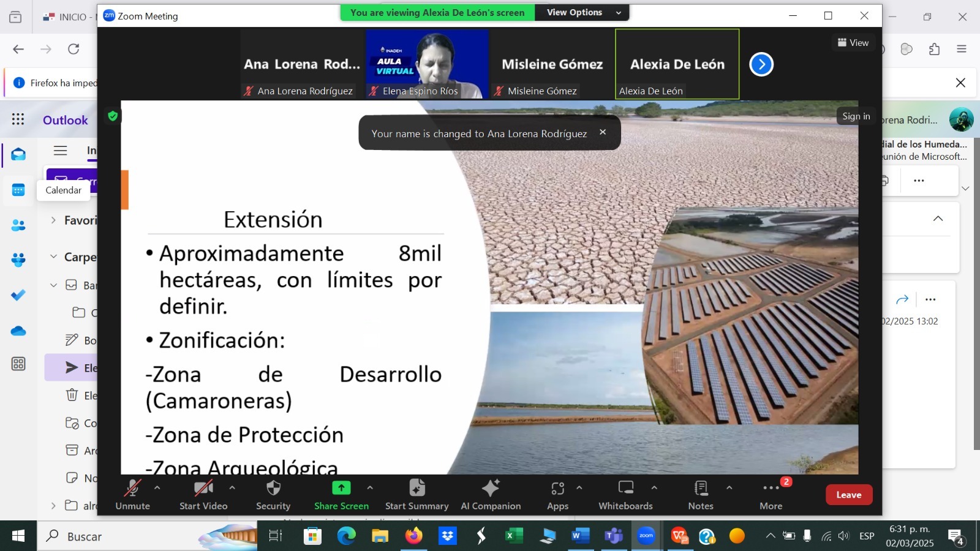Image resolution: width=980 pixels, height=551 pixels.
Task: Open Firefox application menu
Action: click(x=962, y=49)
